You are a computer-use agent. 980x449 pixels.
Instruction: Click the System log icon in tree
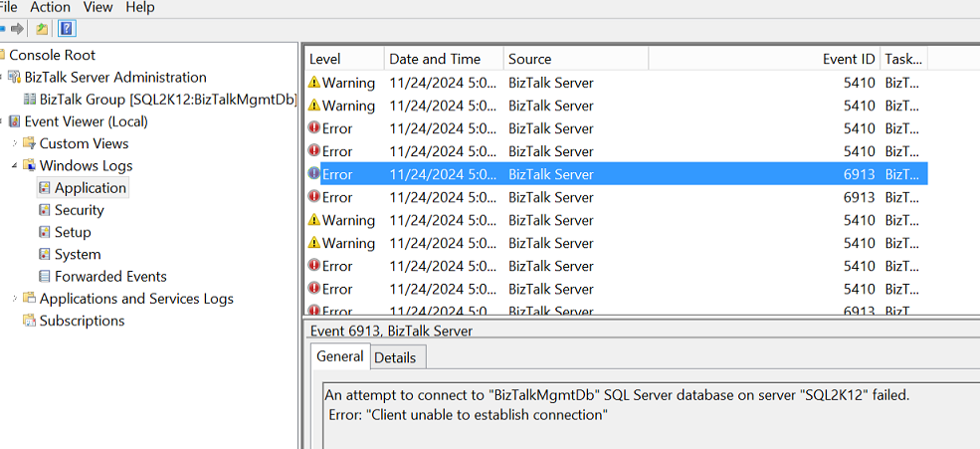[x=45, y=255]
